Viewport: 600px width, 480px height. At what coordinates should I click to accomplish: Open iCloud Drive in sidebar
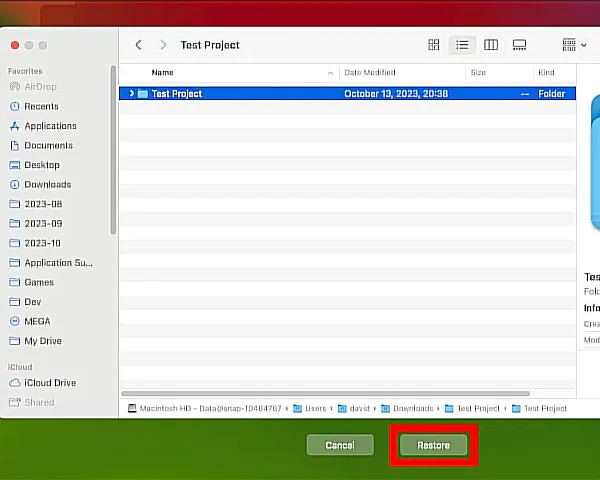[42, 383]
